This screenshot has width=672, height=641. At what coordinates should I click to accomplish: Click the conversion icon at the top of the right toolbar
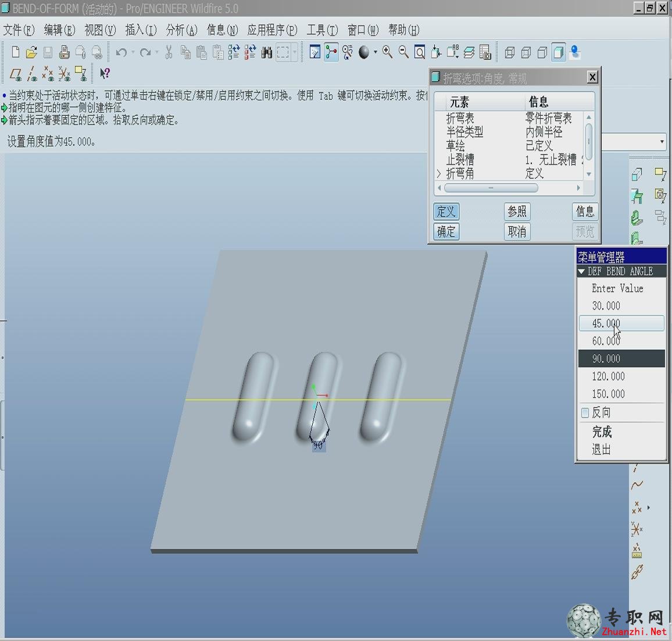click(x=637, y=175)
